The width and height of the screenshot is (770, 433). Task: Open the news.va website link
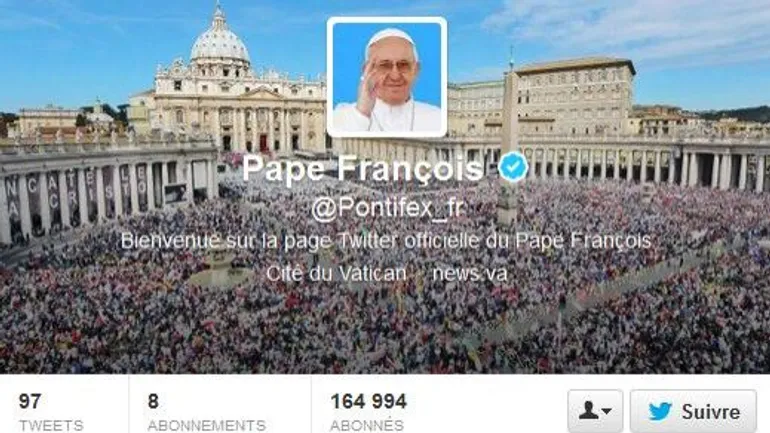(x=470, y=273)
